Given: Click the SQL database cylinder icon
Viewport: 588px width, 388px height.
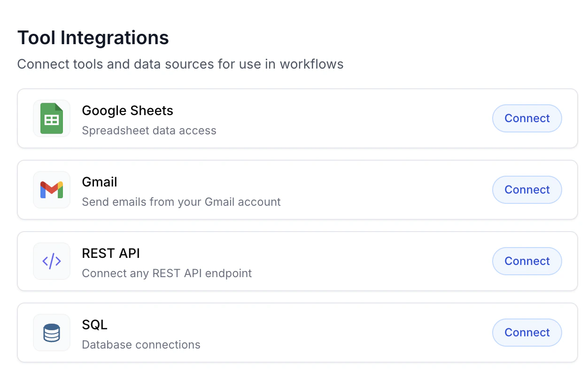Looking at the screenshot, I should 52,333.
